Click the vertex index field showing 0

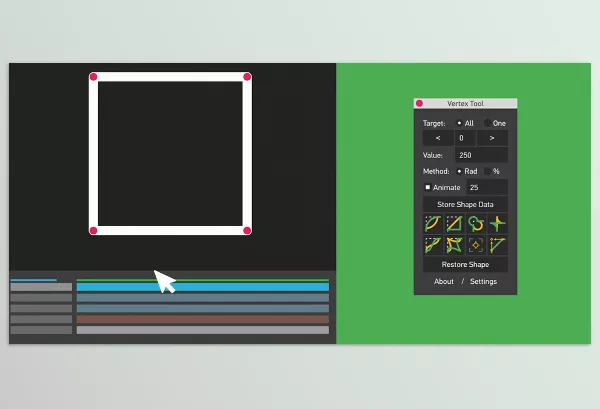(465, 138)
